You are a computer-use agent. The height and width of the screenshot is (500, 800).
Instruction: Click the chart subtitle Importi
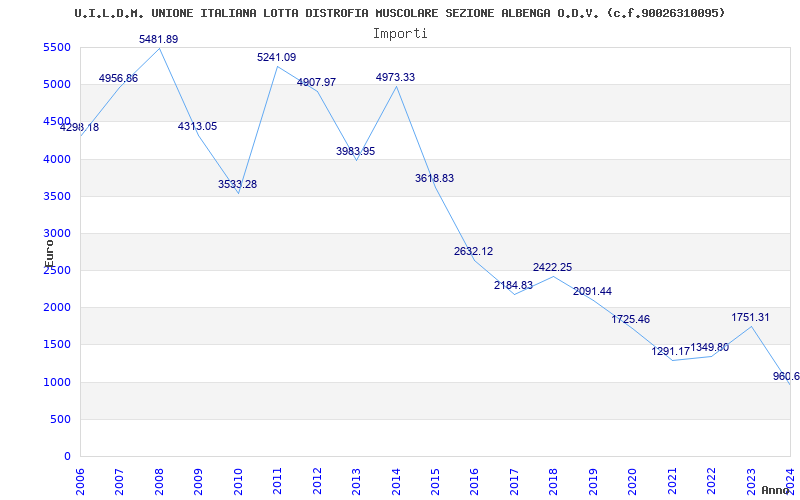[400, 34]
